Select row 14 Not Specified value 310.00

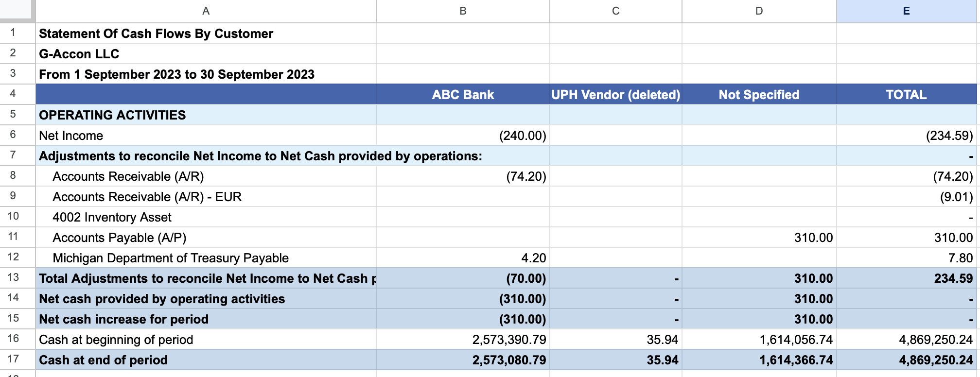coord(759,298)
